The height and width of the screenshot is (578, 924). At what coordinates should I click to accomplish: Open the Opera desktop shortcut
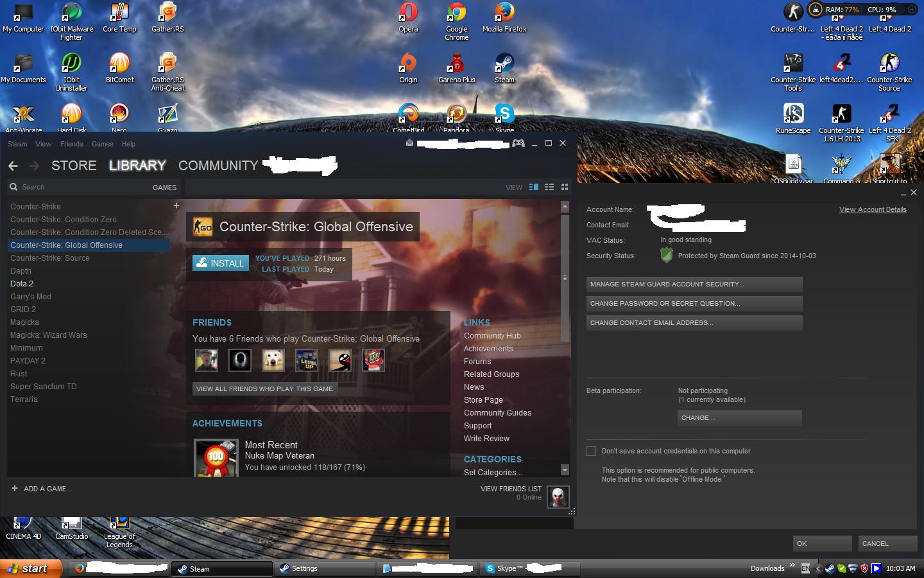click(x=408, y=18)
